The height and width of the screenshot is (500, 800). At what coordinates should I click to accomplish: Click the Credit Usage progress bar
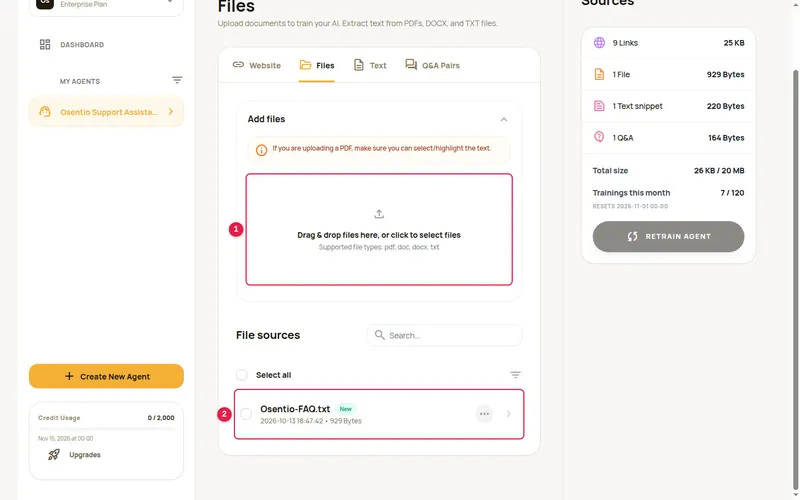[106, 429]
